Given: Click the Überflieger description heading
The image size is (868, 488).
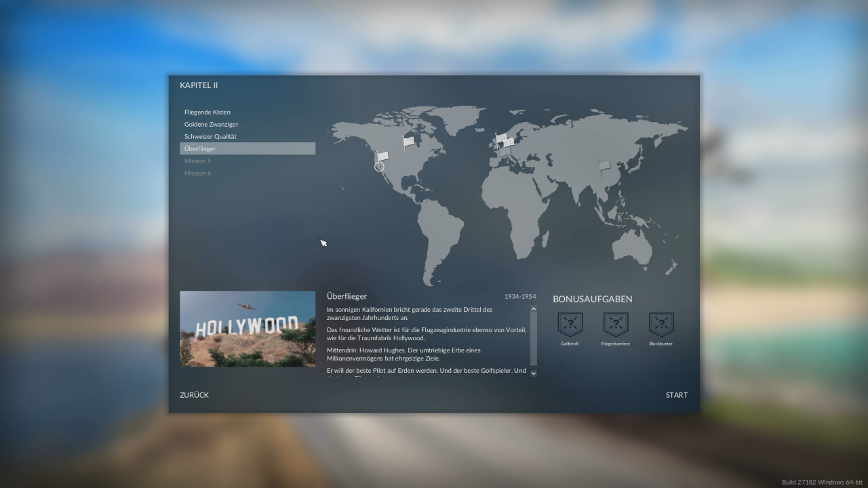Looking at the screenshot, I should click(x=347, y=296).
